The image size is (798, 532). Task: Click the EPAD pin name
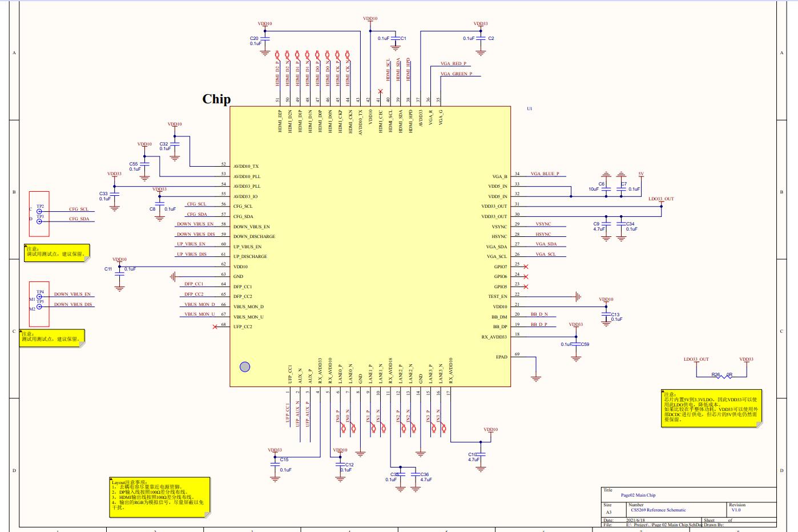pos(501,357)
